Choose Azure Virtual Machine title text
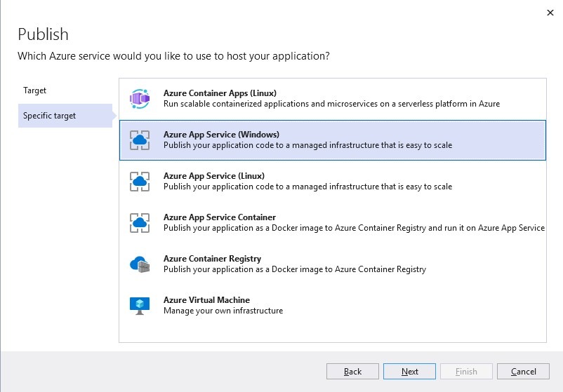The image size is (563, 392). tap(206, 300)
